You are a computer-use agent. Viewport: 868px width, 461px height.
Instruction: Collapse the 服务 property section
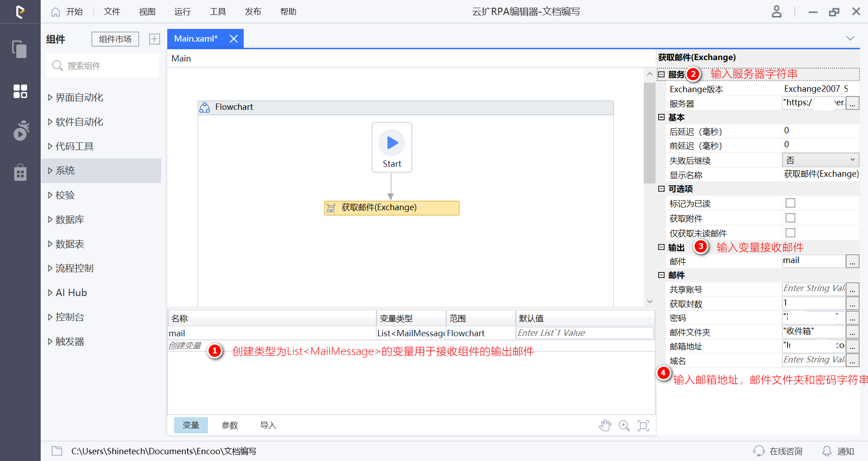pyautogui.click(x=661, y=74)
